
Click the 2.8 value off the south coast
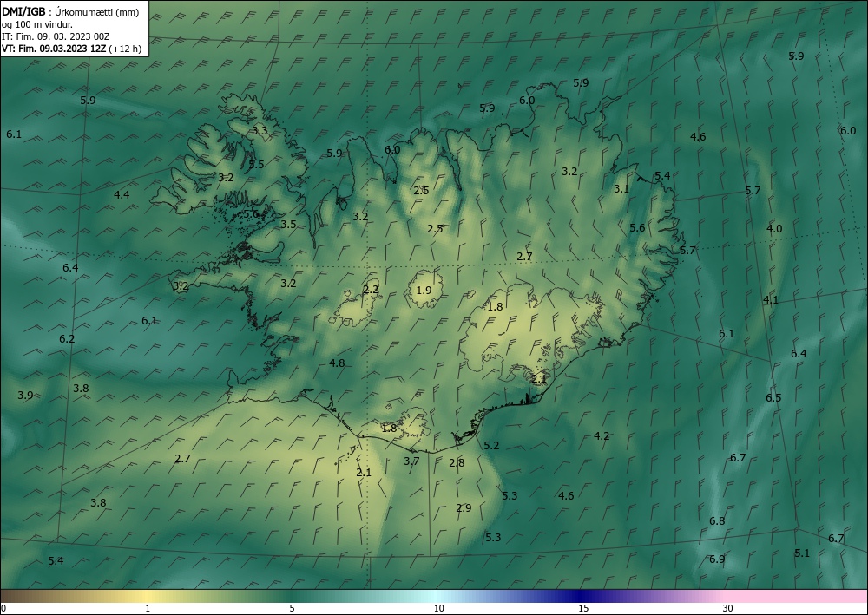(x=457, y=463)
